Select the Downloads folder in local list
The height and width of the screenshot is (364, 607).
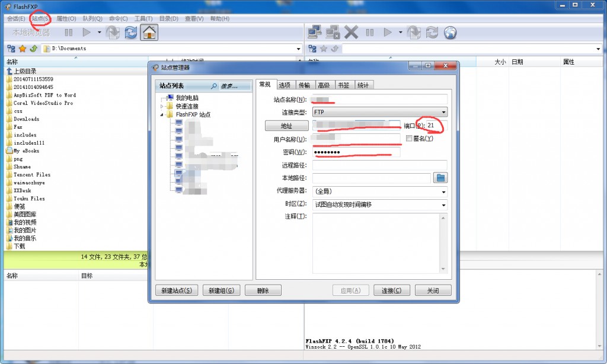(26, 119)
